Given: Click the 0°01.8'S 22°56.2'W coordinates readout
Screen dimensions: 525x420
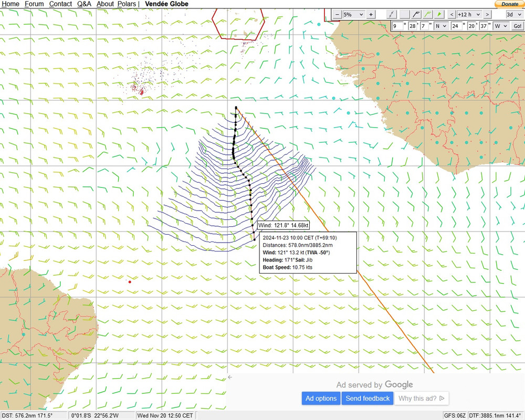Looking at the screenshot, I should pos(102,415).
